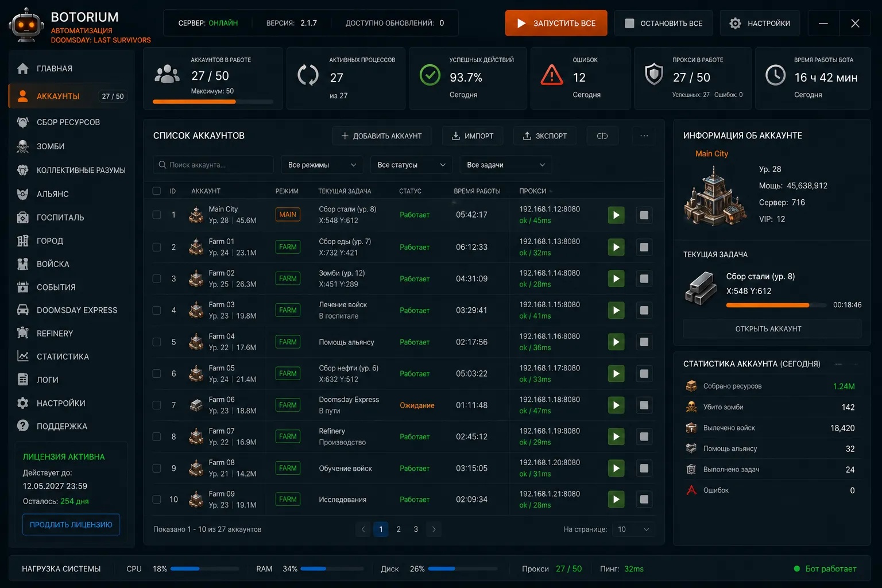This screenshot has width=882, height=588.
Task: Click the Запустить все button
Action: (x=556, y=23)
